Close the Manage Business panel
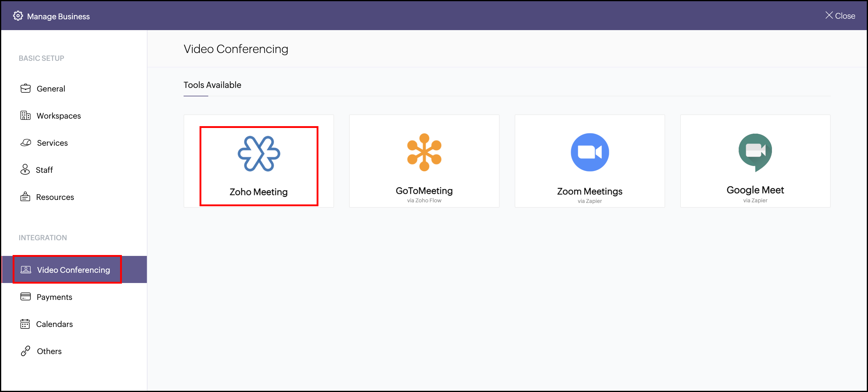Image resolution: width=868 pixels, height=392 pixels. pos(840,16)
